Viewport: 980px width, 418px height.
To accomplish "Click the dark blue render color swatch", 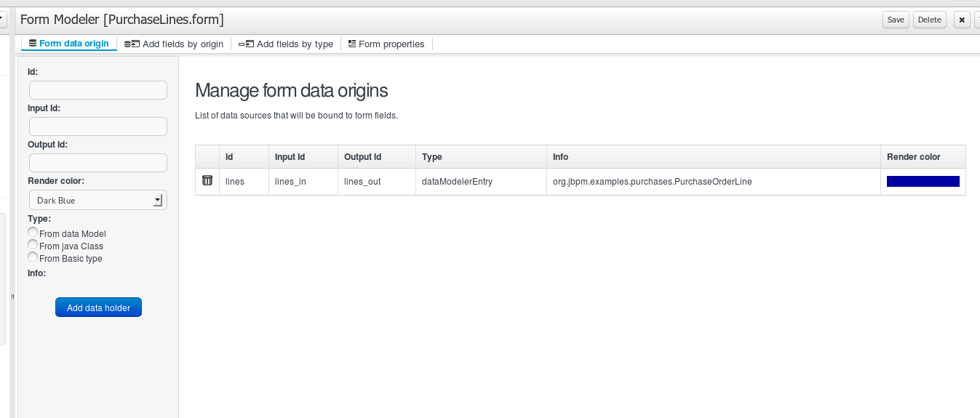I will coord(923,182).
